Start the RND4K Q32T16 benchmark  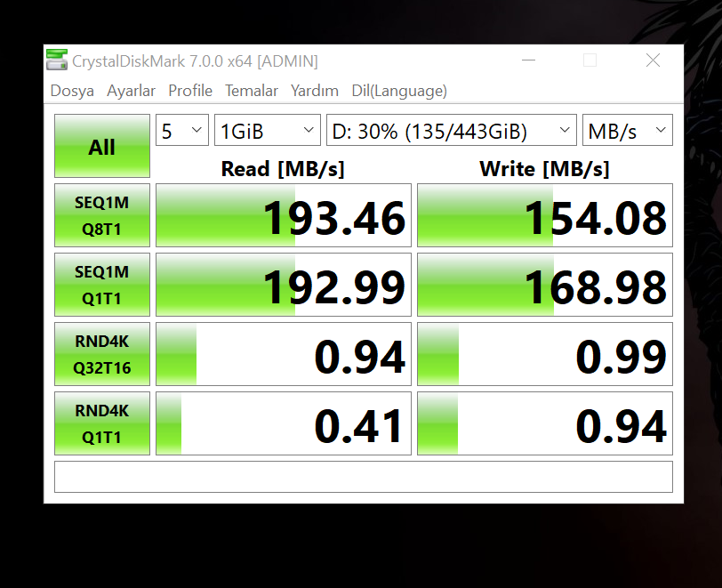(101, 353)
